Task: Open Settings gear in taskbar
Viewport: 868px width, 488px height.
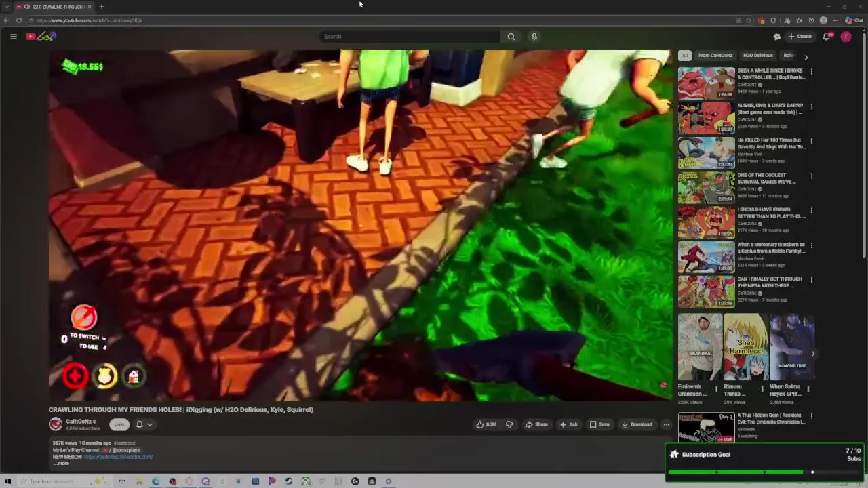Action: click(x=389, y=481)
